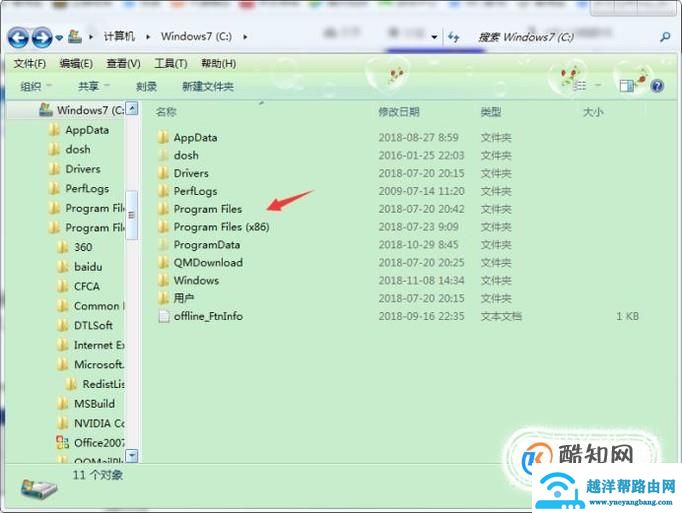Sort by the 大小 column header
The height and width of the screenshot is (513, 682).
click(593, 112)
